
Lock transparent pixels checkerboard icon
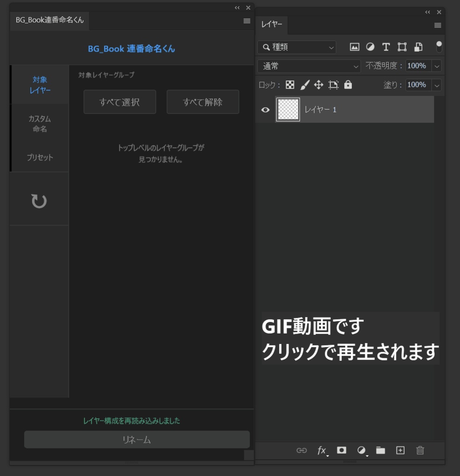(x=290, y=85)
